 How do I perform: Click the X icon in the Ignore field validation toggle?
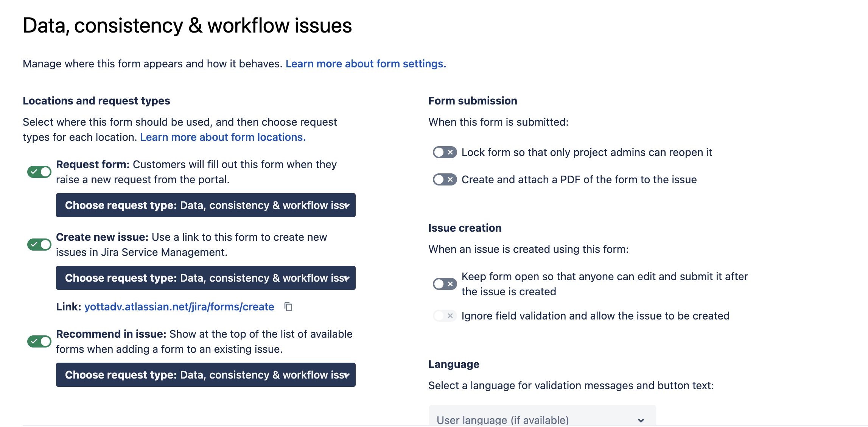click(450, 316)
